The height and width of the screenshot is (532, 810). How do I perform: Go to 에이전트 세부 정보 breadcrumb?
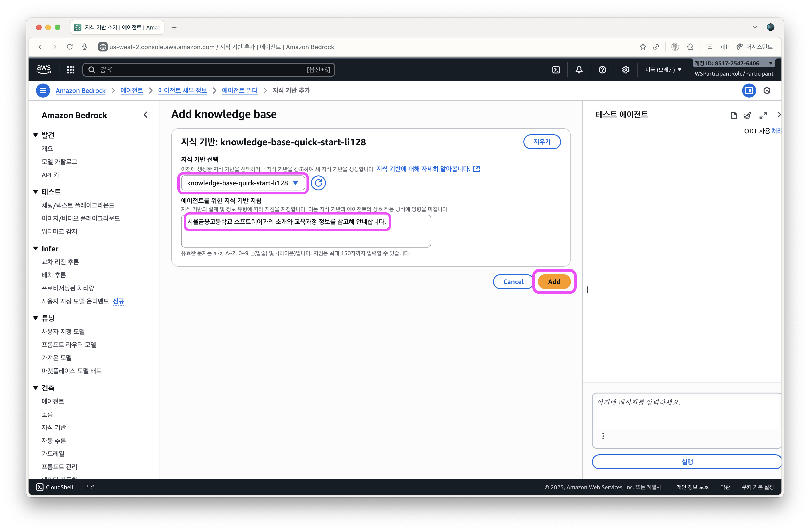[182, 91]
